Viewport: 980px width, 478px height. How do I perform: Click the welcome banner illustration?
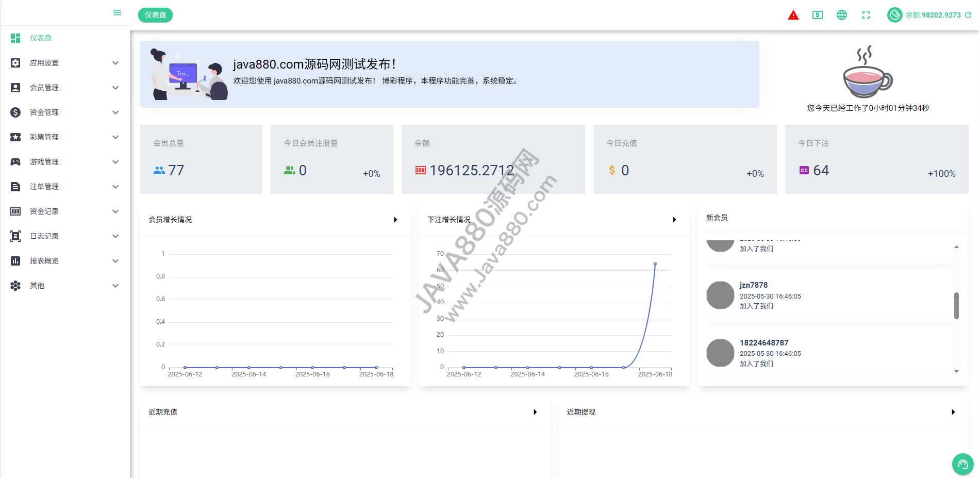tap(189, 75)
